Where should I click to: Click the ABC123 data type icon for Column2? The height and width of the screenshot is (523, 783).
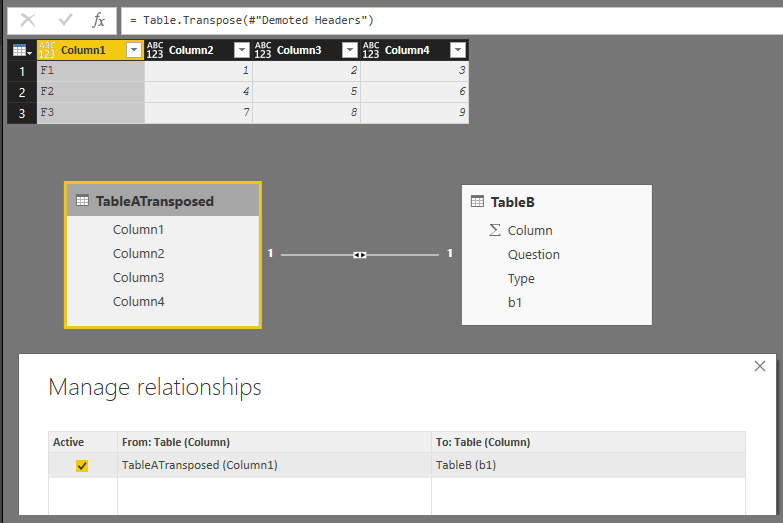tap(155, 50)
